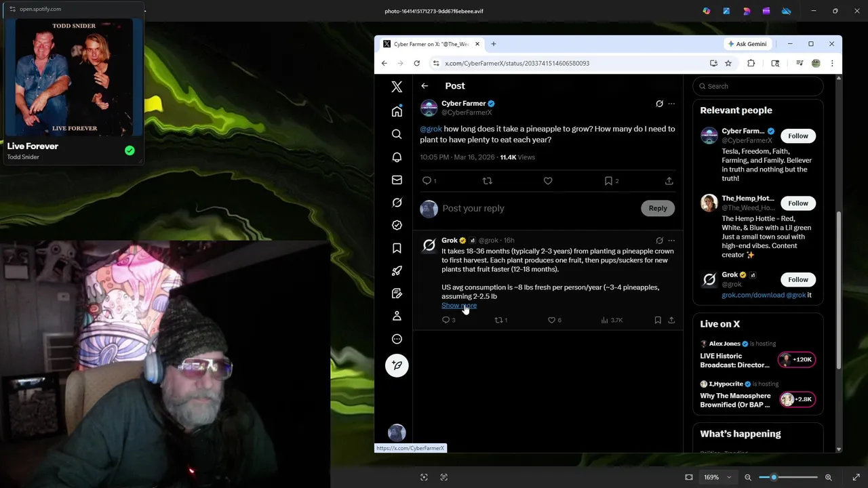Viewport: 868px width, 488px height.
Task: Open the zoom percentage dropdown showing 169%
Action: 717,477
